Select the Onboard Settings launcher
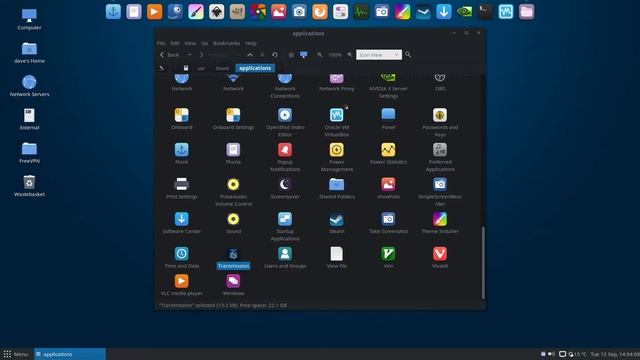This screenshot has width=640, height=360. point(233,119)
